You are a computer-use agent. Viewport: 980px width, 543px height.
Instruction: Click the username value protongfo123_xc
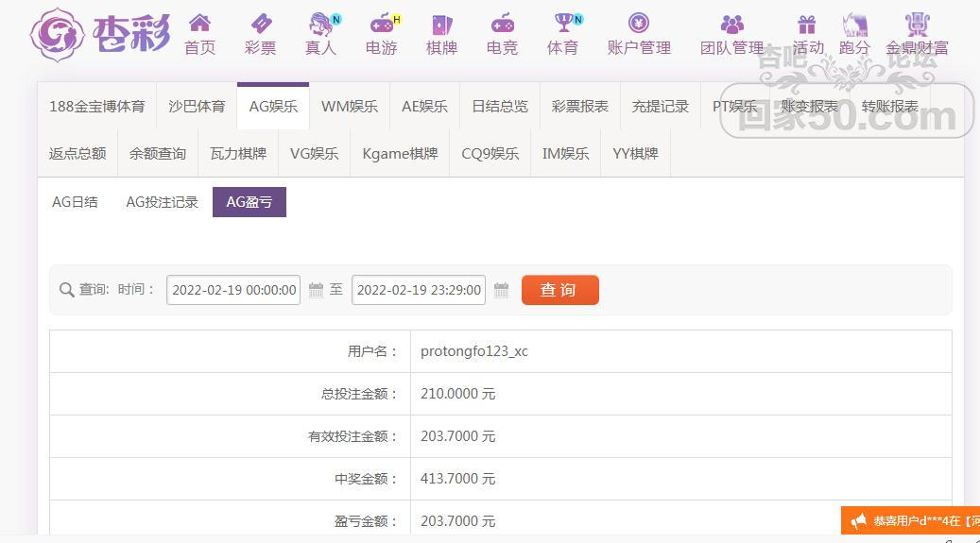[x=474, y=351]
